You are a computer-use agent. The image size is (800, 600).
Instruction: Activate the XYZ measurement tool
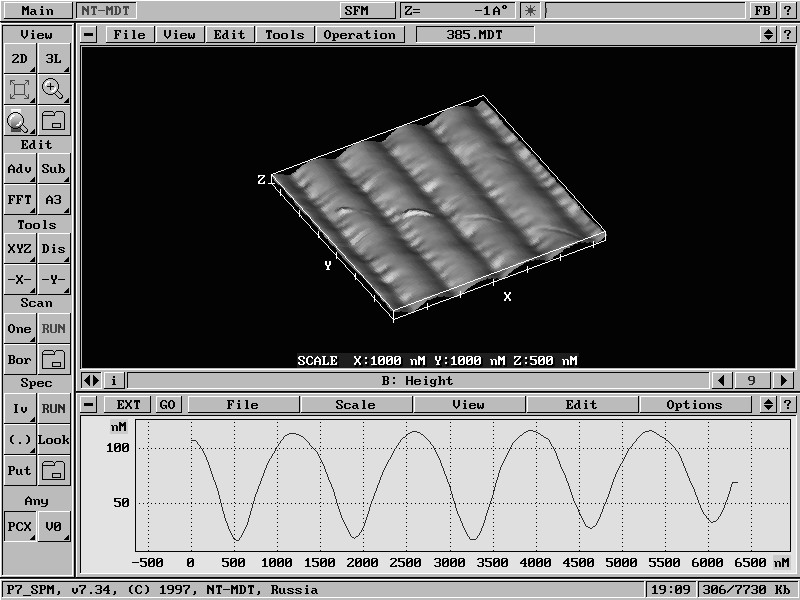pos(19,249)
